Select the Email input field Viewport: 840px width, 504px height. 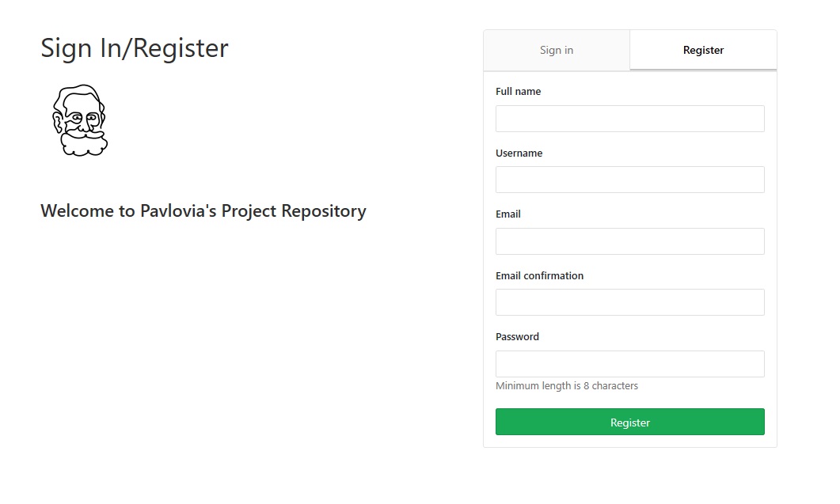(x=629, y=241)
